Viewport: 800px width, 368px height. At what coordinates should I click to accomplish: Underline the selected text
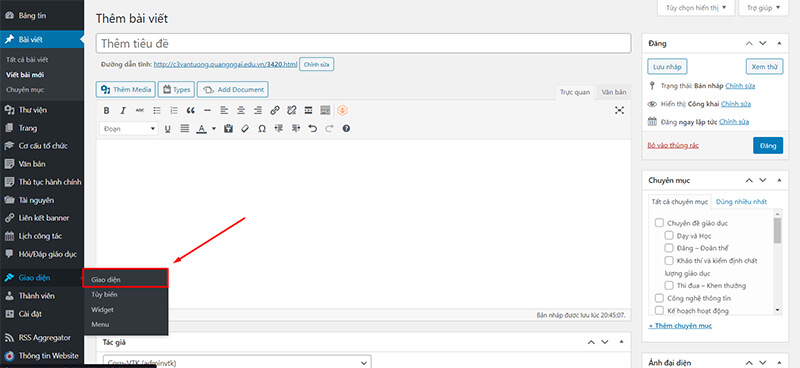[x=167, y=129]
